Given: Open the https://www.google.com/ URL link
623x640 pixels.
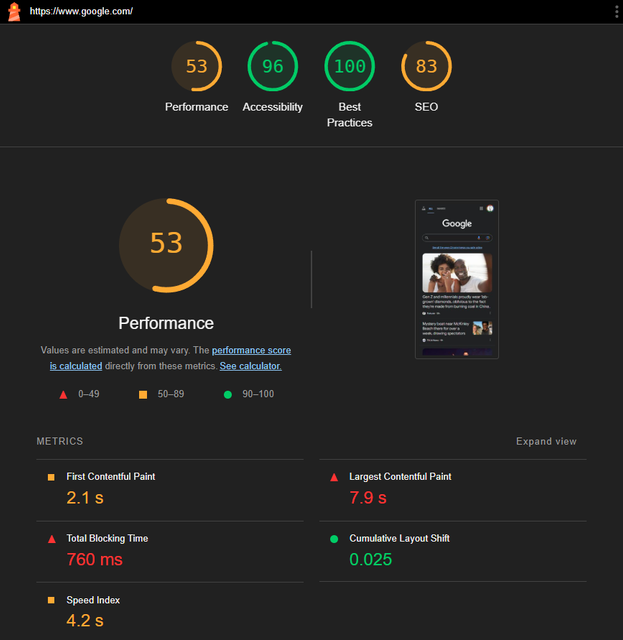Looking at the screenshot, I should coord(81,11).
